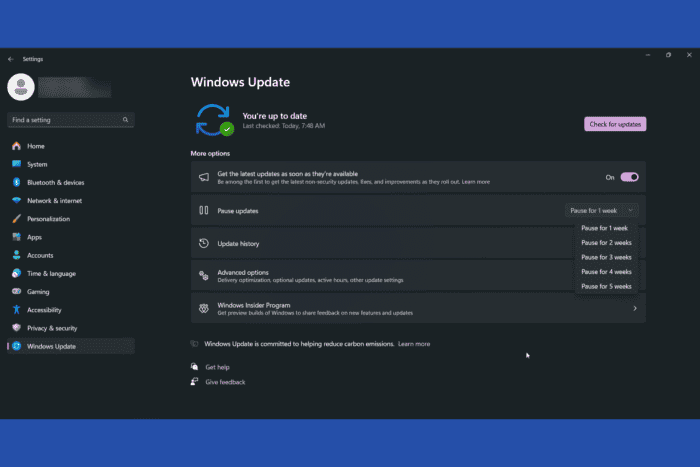Screen dimensions: 700x467
Task: Open Give feedback link
Action: coord(225,382)
